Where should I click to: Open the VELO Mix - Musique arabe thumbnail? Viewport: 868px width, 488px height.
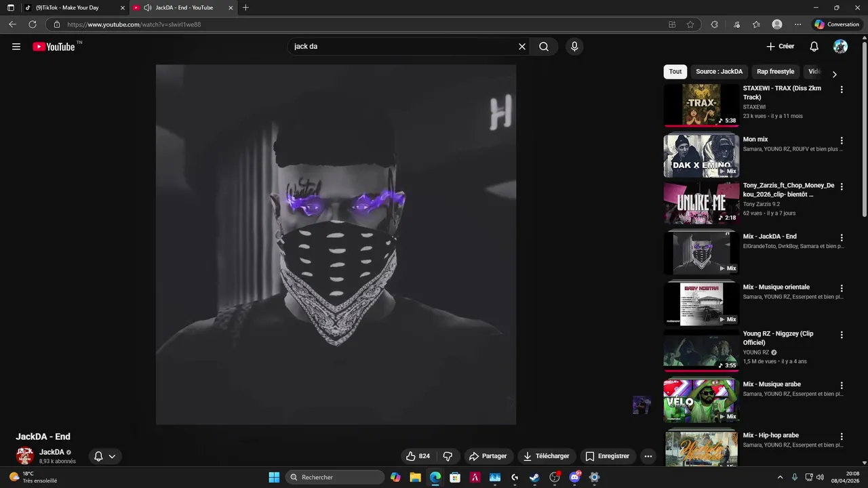pos(701,401)
